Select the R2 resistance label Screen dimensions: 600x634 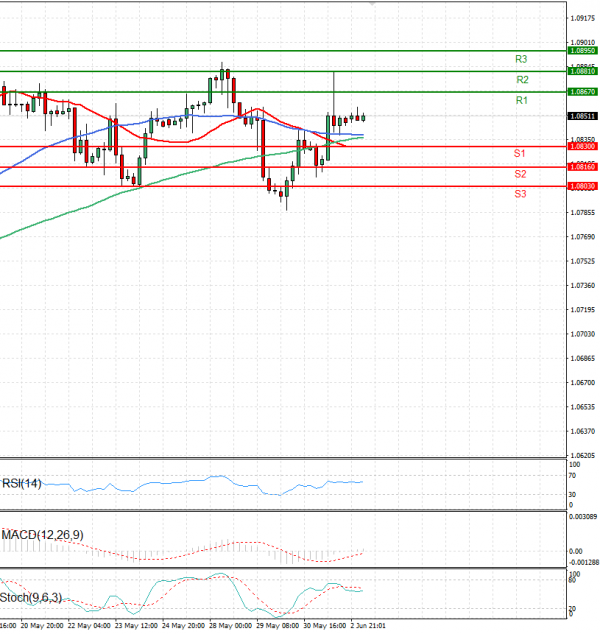click(x=521, y=80)
